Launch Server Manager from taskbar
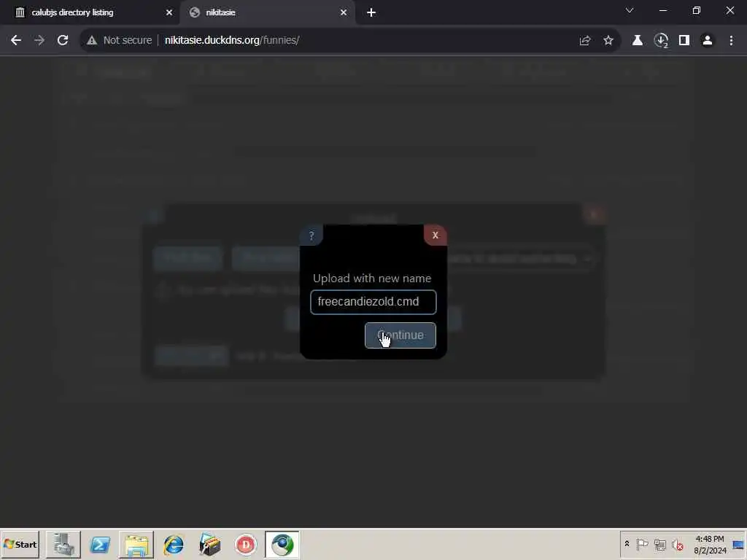Viewport: 747px width, 560px height. 63,544
